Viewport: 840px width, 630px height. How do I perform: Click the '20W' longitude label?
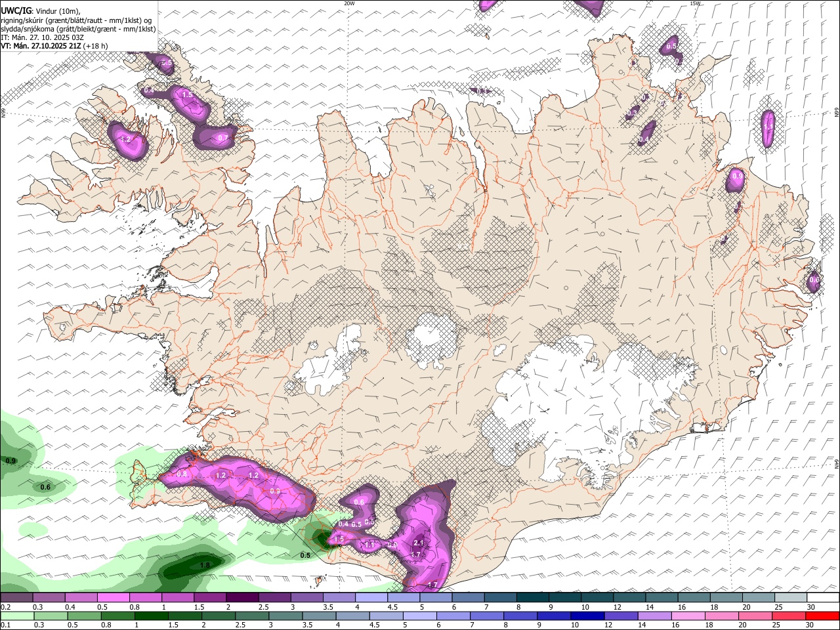click(349, 3)
